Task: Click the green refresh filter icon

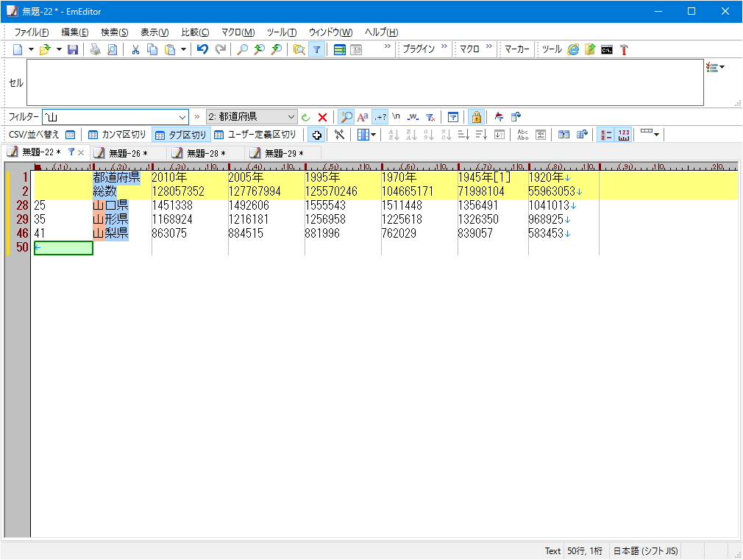Action: tap(305, 117)
